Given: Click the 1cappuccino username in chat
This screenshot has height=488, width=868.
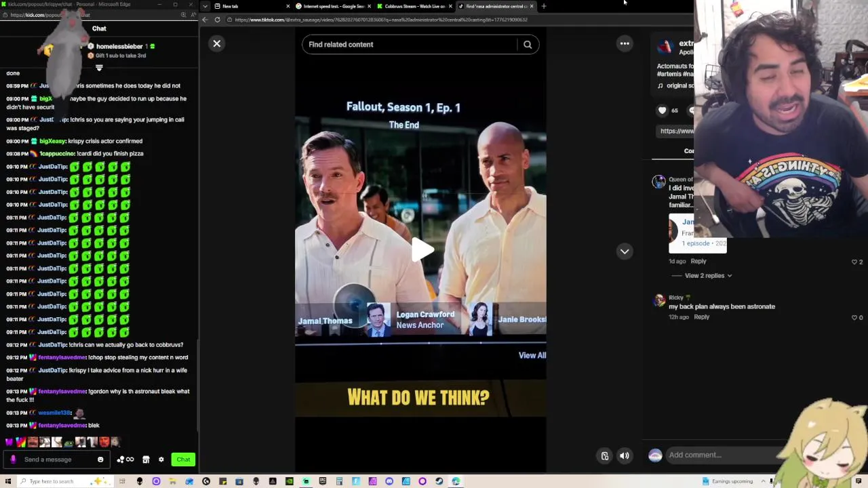Looking at the screenshot, I should click(x=57, y=154).
